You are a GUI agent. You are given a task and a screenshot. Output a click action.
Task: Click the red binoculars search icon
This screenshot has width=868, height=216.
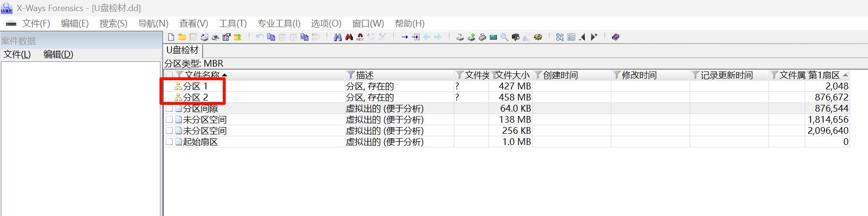349,37
